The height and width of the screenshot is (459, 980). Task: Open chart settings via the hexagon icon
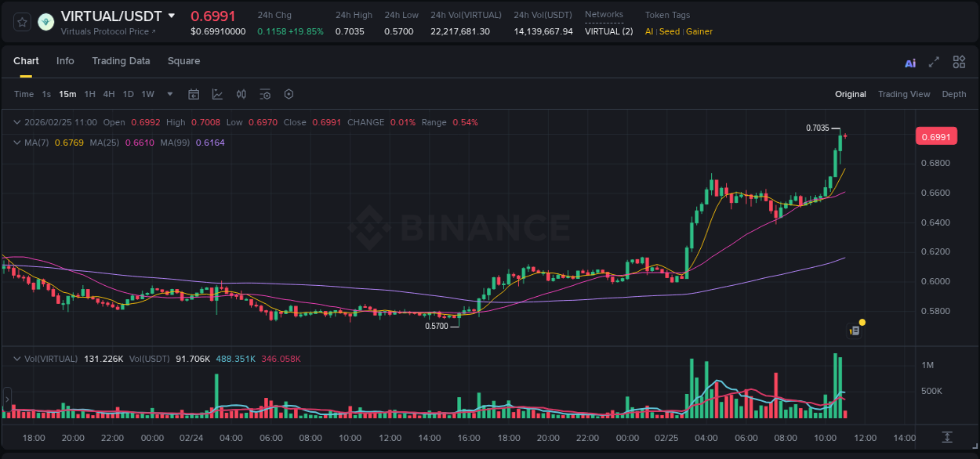(x=289, y=94)
